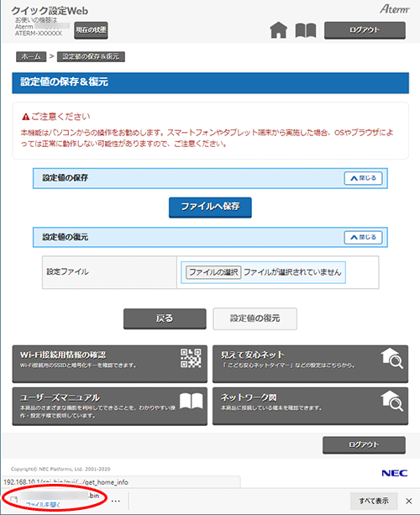420x515 pixels.
Task: Click the downloaded file's document icon
Action: [13, 500]
